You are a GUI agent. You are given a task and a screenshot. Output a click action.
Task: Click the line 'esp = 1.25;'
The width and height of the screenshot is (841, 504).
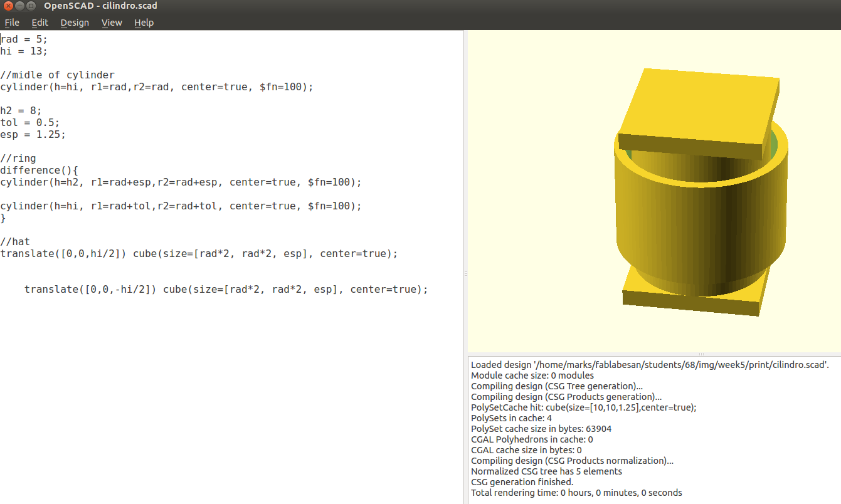33,134
